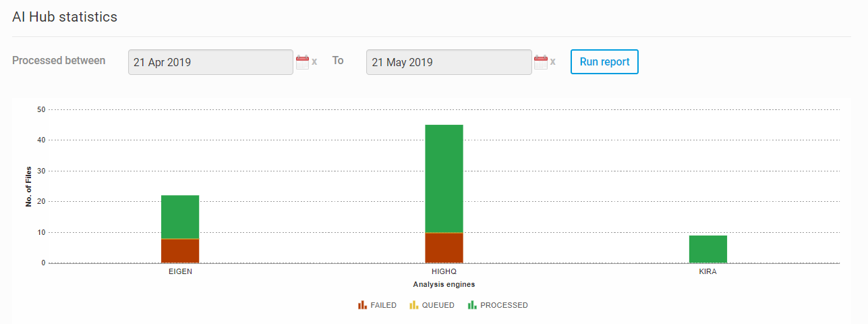Toggle QUEUED series via legend label
The height and width of the screenshot is (324, 868).
click(x=438, y=305)
